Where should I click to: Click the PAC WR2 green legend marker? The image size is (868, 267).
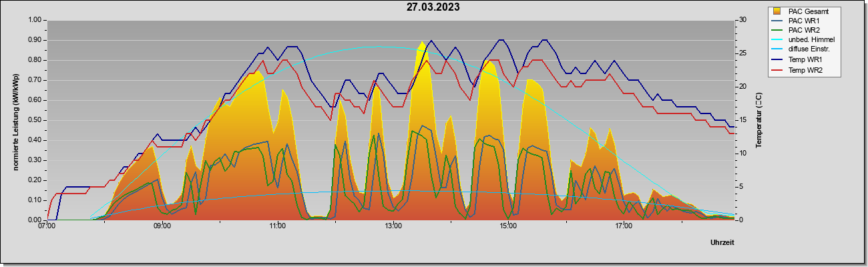click(x=777, y=31)
